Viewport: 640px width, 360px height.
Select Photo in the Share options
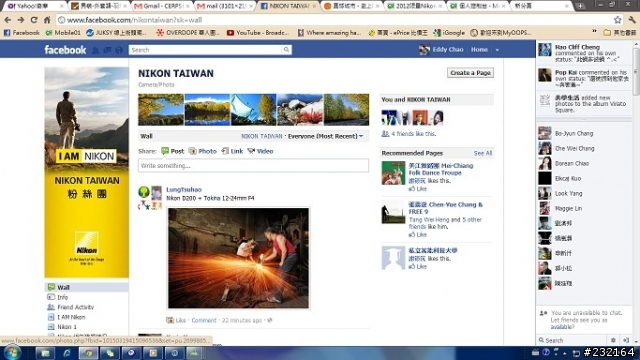202,151
